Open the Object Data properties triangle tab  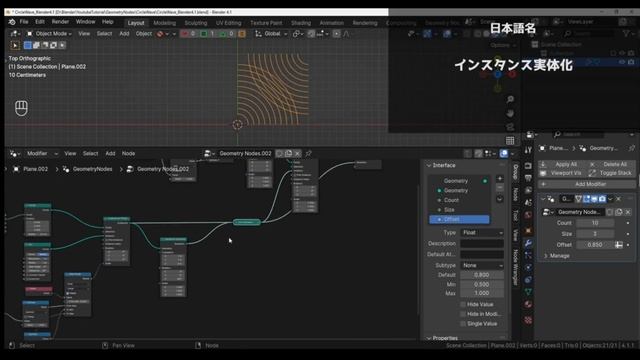[x=528, y=292]
